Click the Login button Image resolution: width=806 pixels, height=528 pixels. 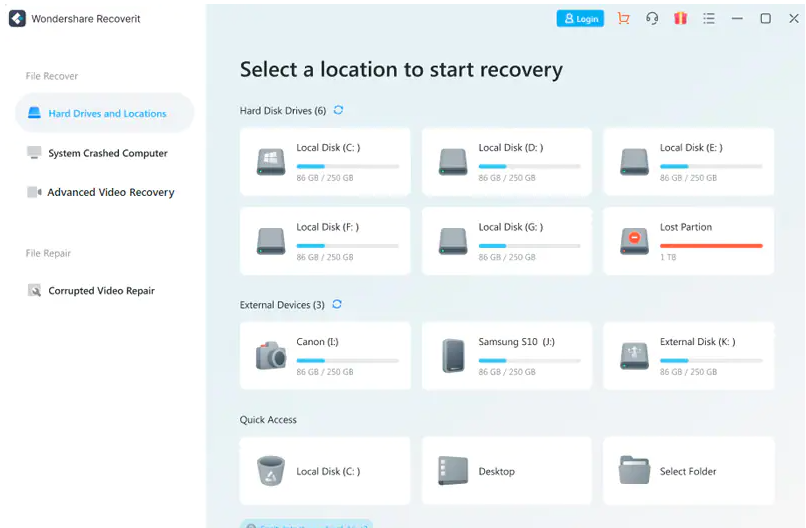click(580, 19)
